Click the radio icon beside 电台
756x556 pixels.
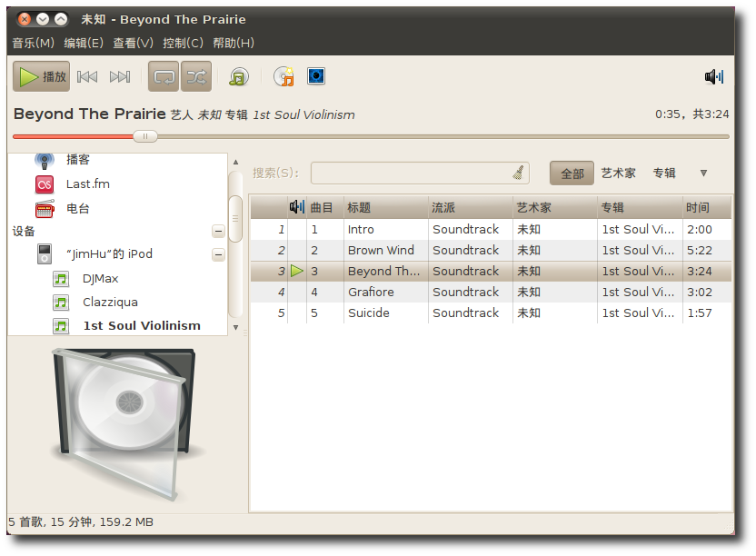(x=45, y=209)
